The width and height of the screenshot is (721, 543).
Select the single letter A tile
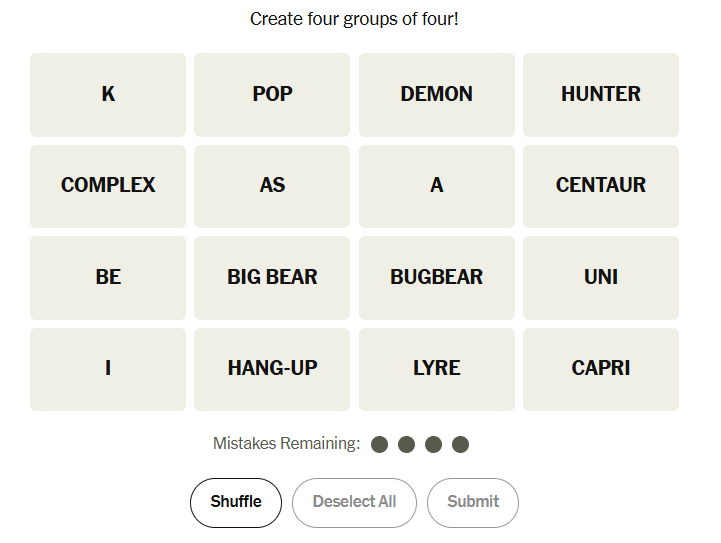(436, 186)
